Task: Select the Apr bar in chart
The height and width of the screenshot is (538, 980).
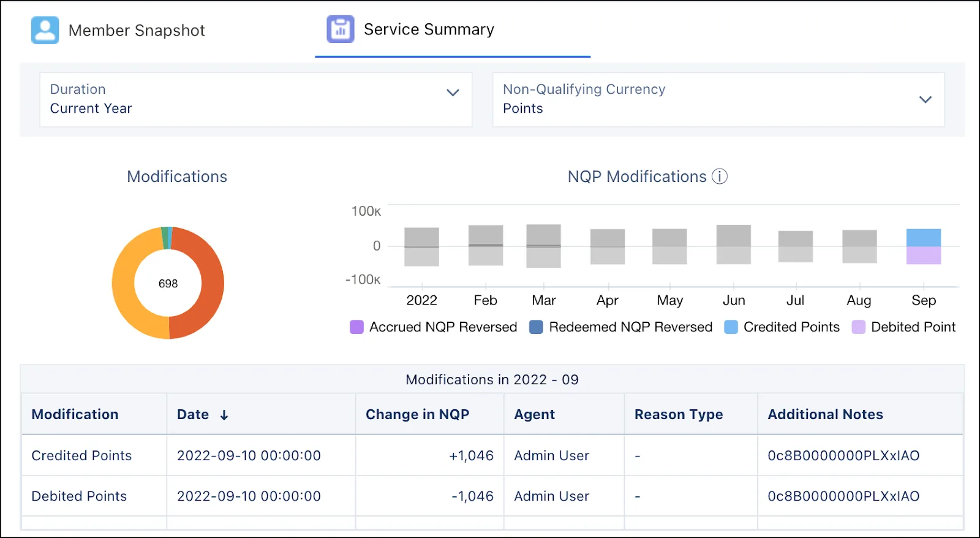Action: [608, 246]
